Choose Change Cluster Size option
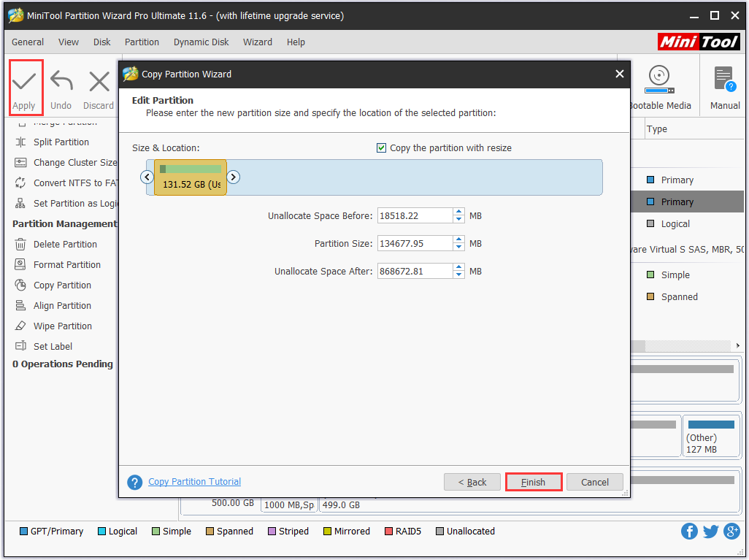Image resolution: width=749 pixels, height=560 pixels. [x=66, y=163]
